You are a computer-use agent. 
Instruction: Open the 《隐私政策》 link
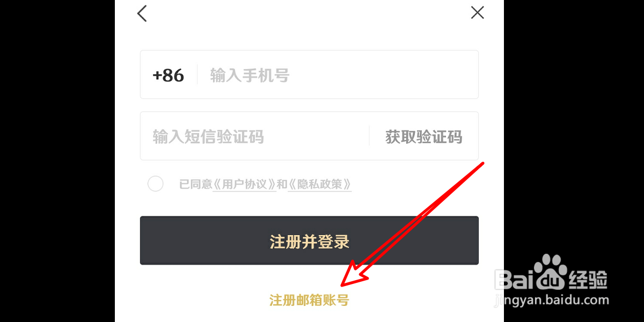pyautogui.click(x=320, y=185)
